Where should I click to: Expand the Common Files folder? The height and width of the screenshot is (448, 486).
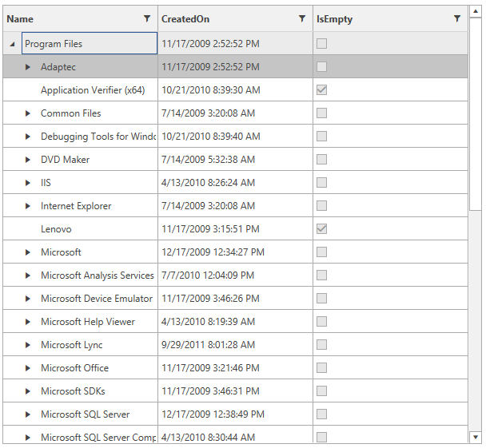(x=28, y=113)
